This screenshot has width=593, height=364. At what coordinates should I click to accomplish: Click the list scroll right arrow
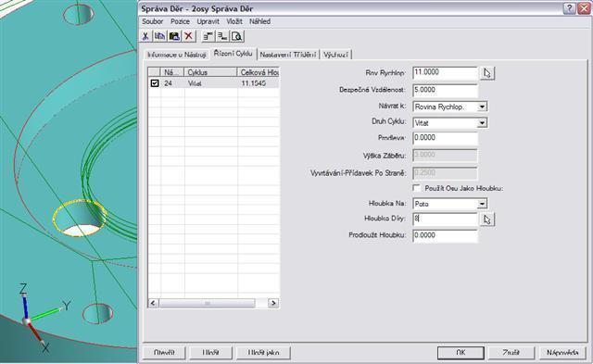click(x=273, y=303)
